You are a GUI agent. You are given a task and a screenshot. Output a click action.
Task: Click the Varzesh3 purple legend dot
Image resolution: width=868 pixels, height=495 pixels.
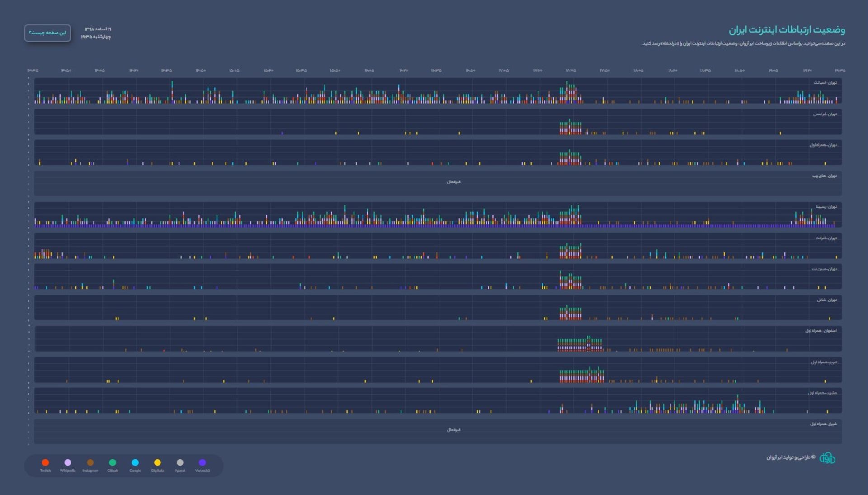tap(202, 462)
